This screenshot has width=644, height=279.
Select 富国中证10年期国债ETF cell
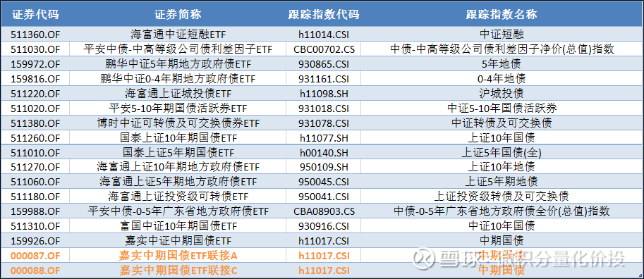click(x=178, y=226)
